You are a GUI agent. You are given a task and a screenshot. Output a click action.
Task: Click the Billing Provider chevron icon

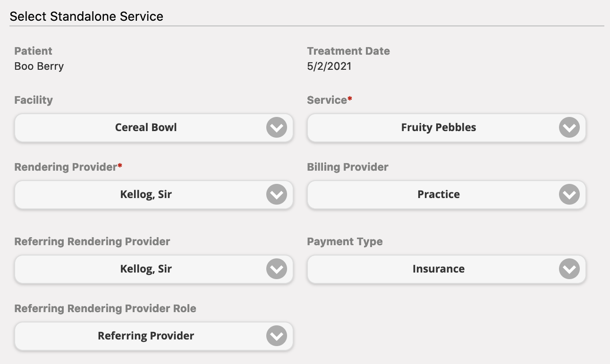(569, 195)
